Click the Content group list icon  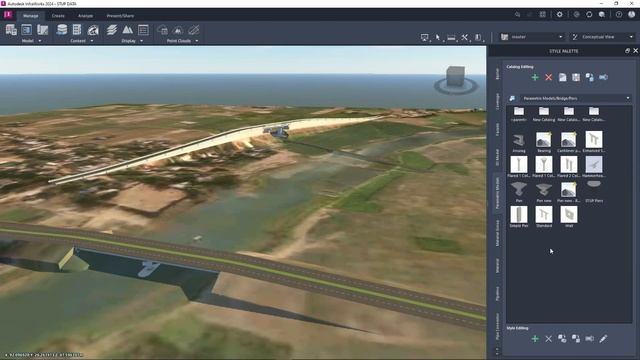tap(77, 30)
